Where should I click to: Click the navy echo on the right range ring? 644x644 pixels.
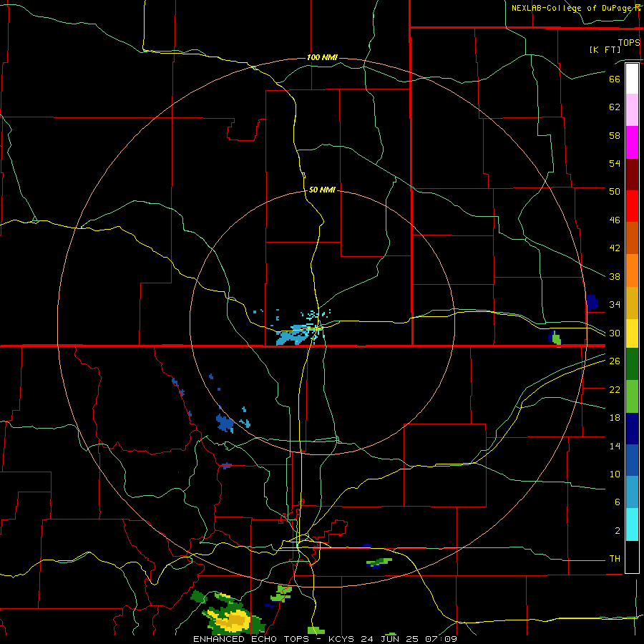pyautogui.click(x=592, y=303)
